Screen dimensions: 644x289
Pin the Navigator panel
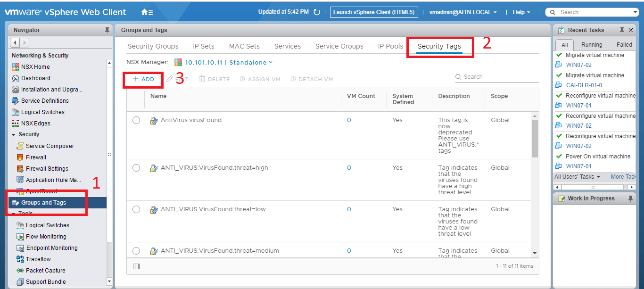[x=107, y=30]
